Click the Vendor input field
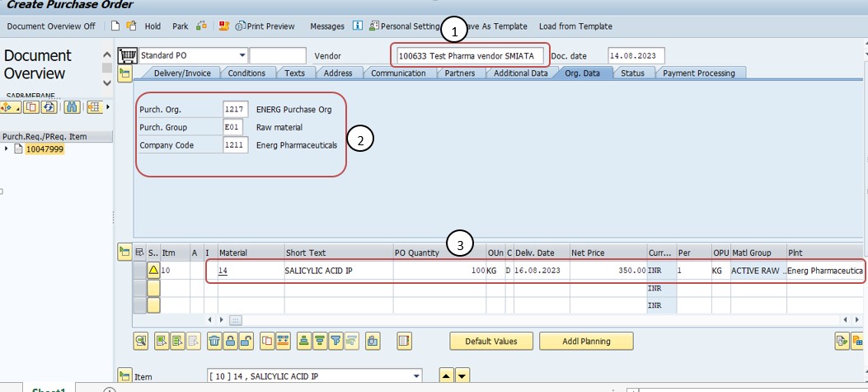The height and width of the screenshot is (392, 868). tap(470, 55)
